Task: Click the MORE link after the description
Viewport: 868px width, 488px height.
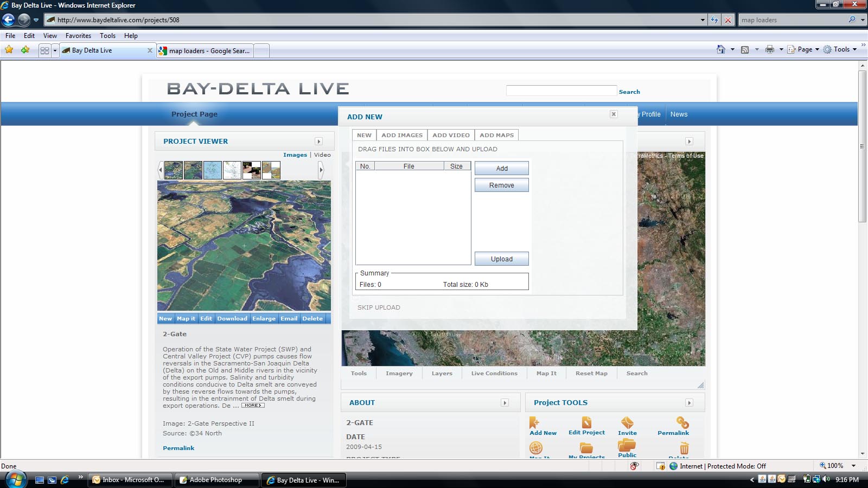Action: click(253, 406)
